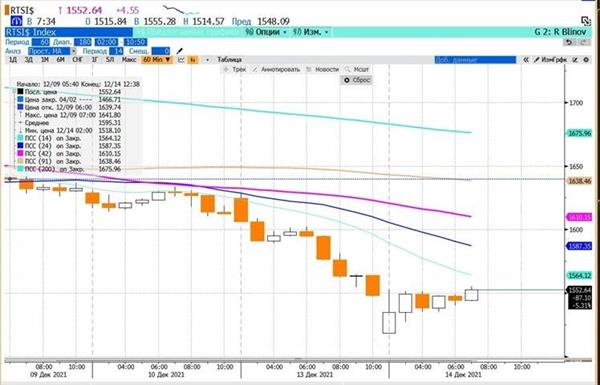Click the Таблица button
This screenshot has width=600, height=385.
[229, 60]
